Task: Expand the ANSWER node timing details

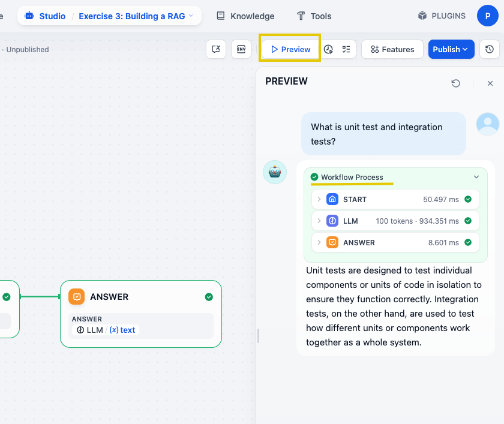Action: (x=318, y=242)
